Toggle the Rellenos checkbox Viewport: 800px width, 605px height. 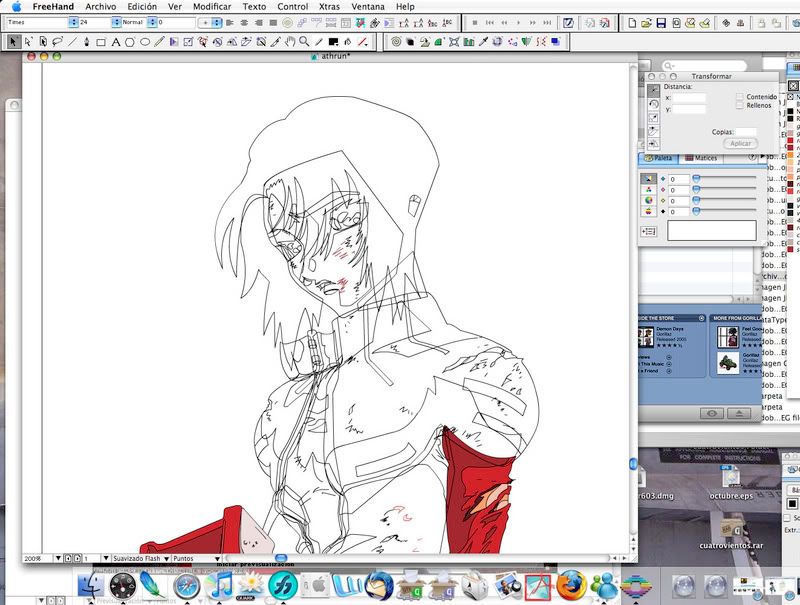pos(739,105)
